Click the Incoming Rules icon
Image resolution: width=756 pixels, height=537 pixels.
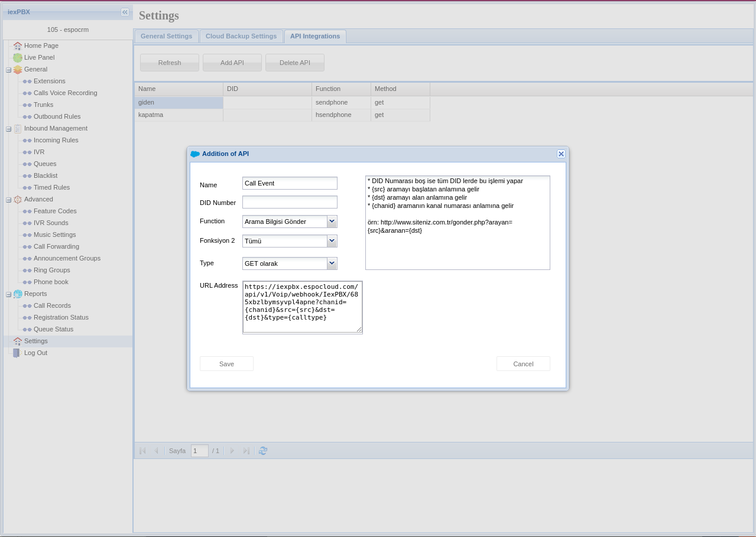[x=27, y=140]
